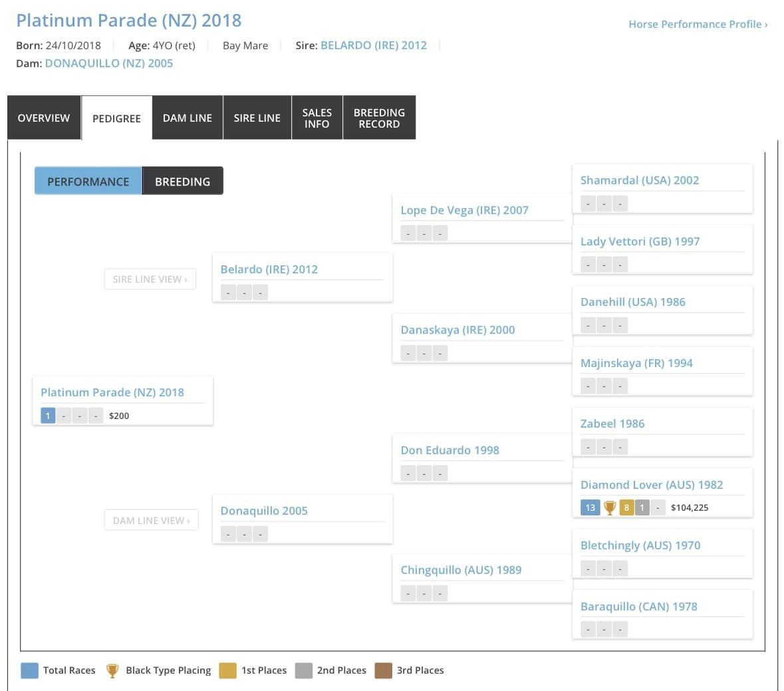Screen dimensions: 784x691
Task: Expand Dam Line View
Action: point(151,521)
